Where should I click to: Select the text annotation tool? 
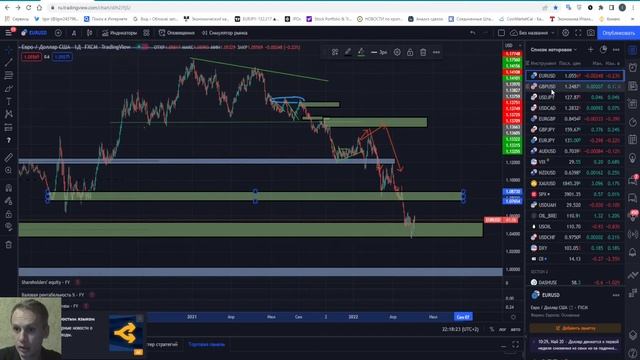click(9, 102)
